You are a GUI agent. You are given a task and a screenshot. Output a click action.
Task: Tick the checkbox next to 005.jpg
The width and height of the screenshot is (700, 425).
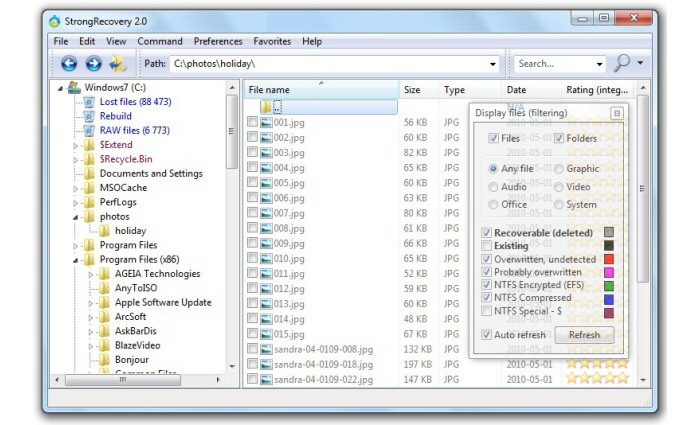(x=252, y=183)
